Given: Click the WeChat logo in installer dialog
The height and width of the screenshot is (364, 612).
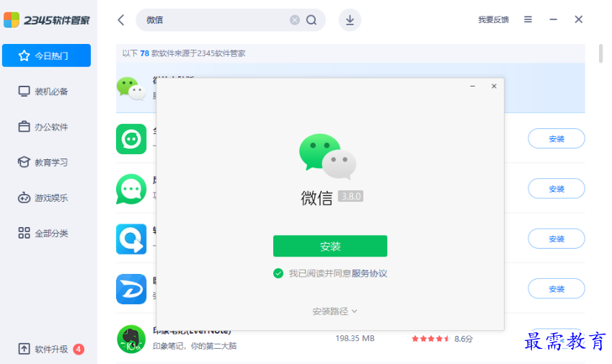Looking at the screenshot, I should tap(327, 156).
